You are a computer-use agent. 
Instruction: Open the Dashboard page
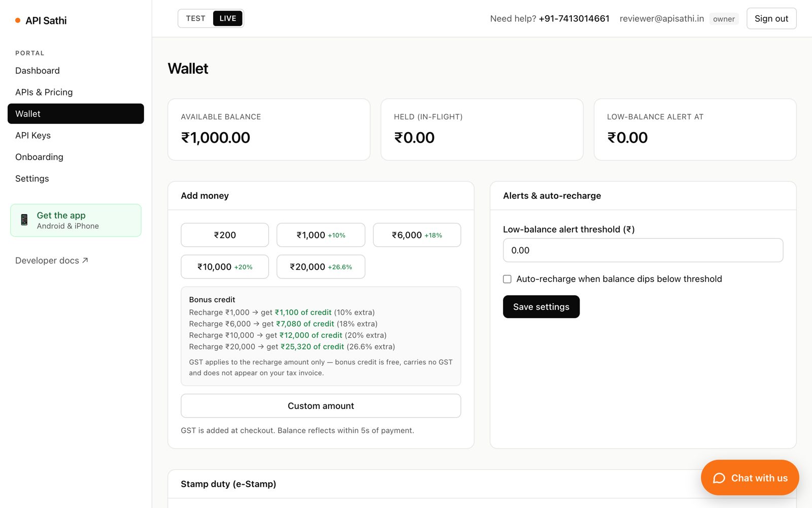click(x=76, y=71)
